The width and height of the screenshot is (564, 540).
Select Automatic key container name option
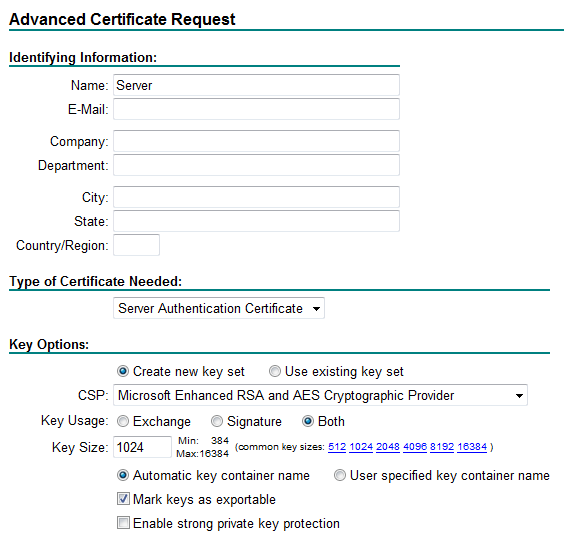click(x=123, y=475)
